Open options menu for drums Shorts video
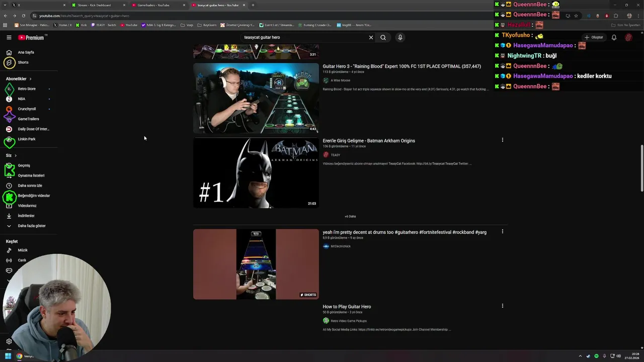 (x=502, y=231)
